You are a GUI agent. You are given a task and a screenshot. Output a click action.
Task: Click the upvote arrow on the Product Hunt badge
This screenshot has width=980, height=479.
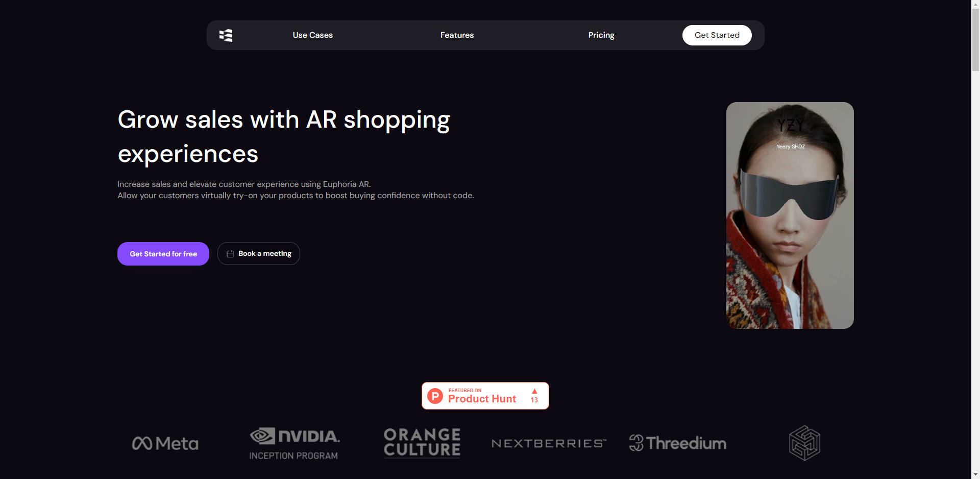tap(534, 391)
